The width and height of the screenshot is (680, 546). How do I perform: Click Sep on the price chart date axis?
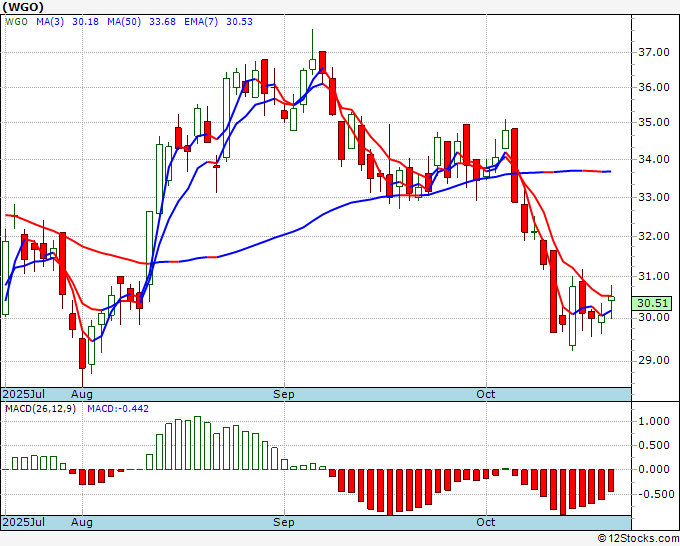click(284, 394)
